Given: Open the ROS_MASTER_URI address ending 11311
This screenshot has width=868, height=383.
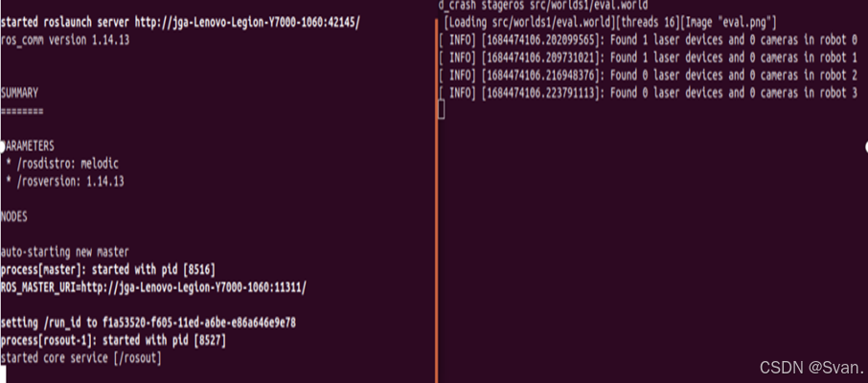Looking at the screenshot, I should (192, 286).
